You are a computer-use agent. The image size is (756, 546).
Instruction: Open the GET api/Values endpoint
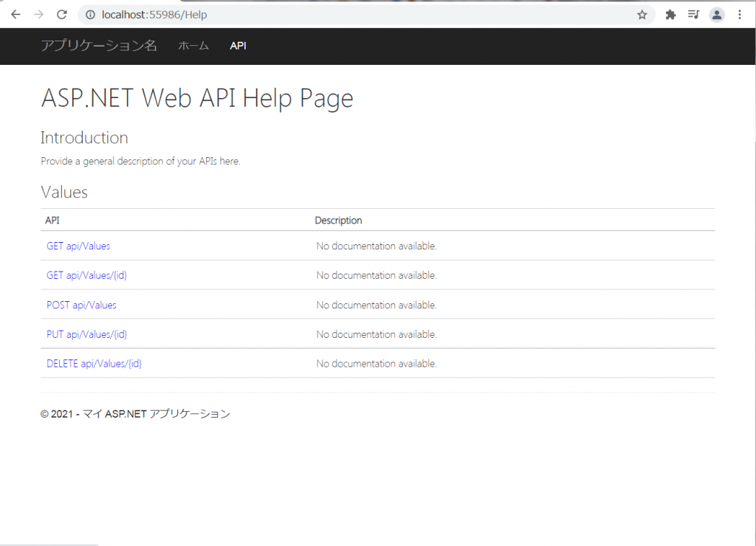78,246
